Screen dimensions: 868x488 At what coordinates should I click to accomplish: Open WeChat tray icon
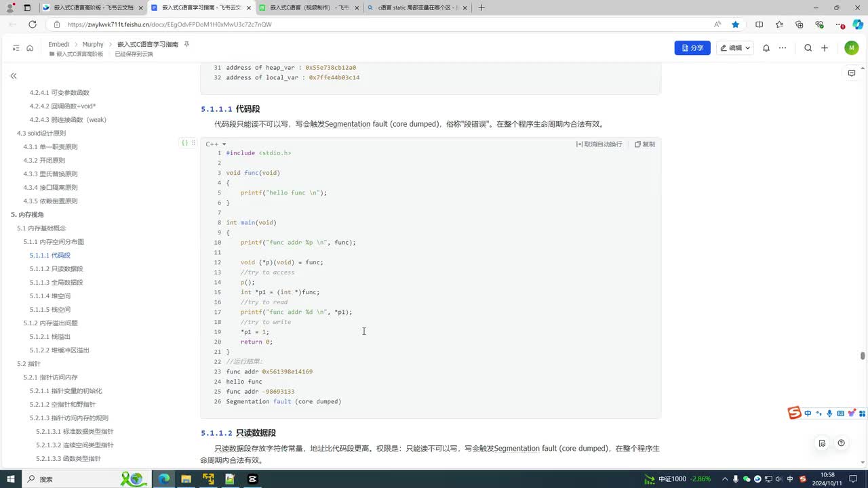747,479
